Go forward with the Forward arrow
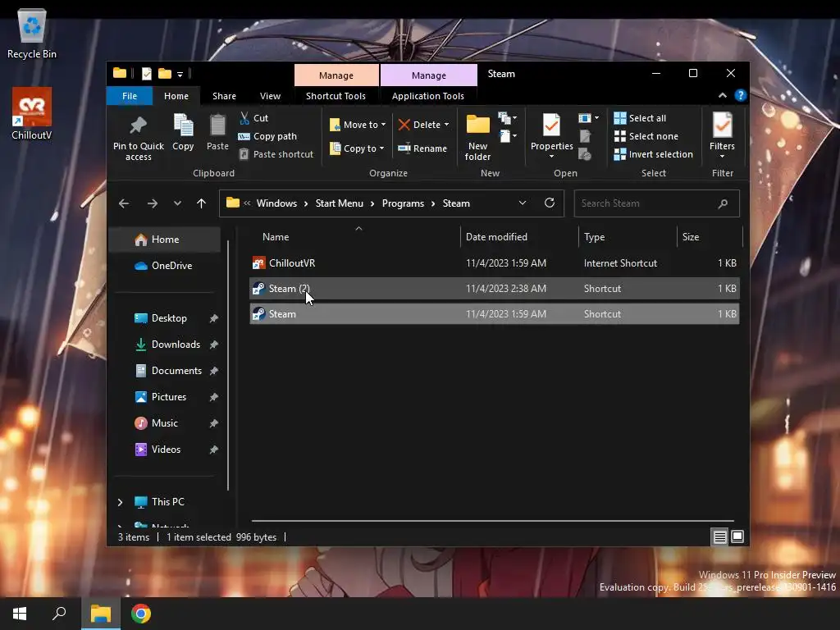The width and height of the screenshot is (840, 630). pos(152,203)
